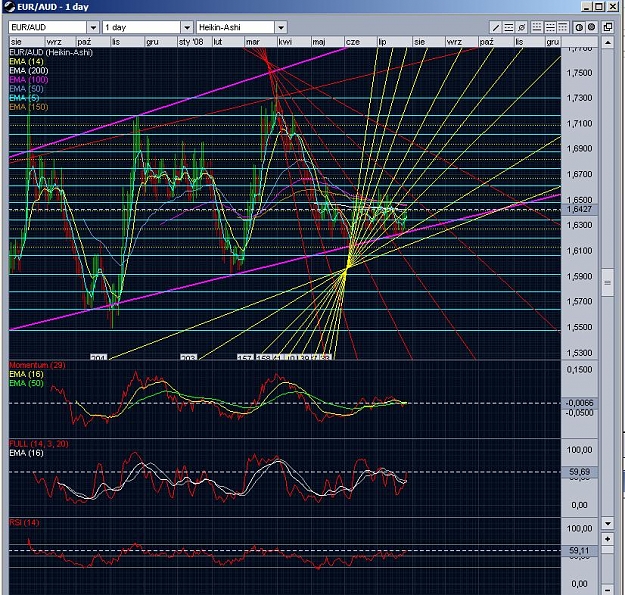
Task: Click the 1 day timeframe field
Action: click(x=142, y=27)
